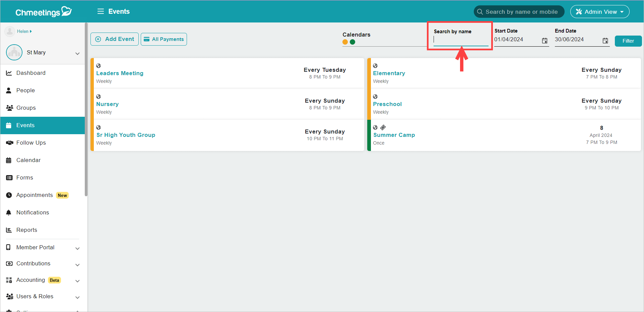Screen dimensions: 644x312
Task: Open the Sr High Youth Group link
Action: click(x=126, y=135)
